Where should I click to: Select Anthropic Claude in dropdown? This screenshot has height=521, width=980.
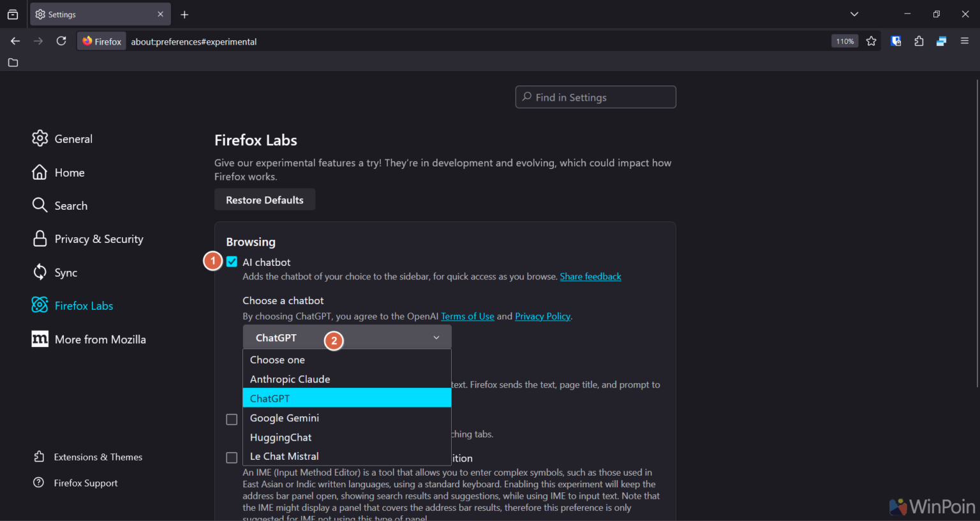click(x=347, y=379)
